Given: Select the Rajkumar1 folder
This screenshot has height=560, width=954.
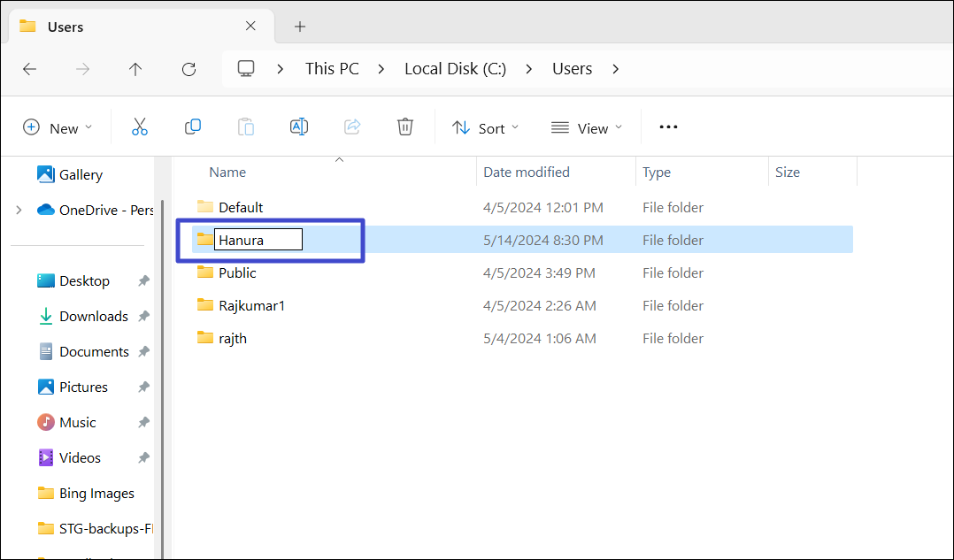Looking at the screenshot, I should [251, 306].
